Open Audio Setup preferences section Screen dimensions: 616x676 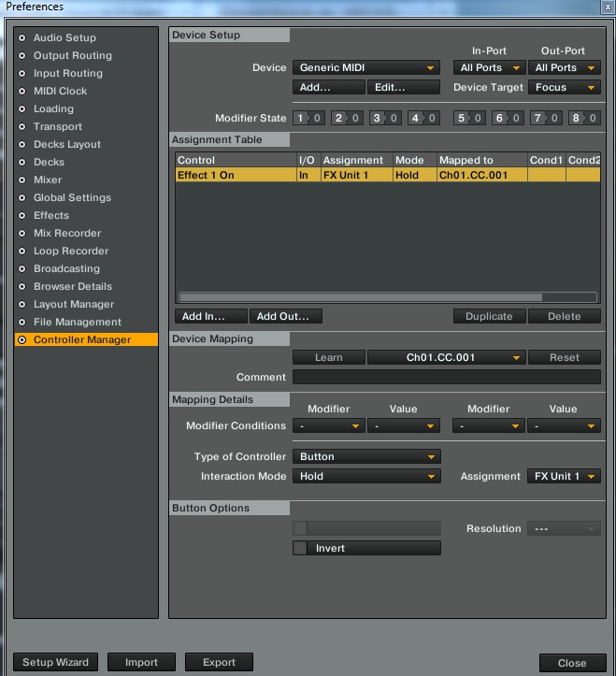pos(64,37)
